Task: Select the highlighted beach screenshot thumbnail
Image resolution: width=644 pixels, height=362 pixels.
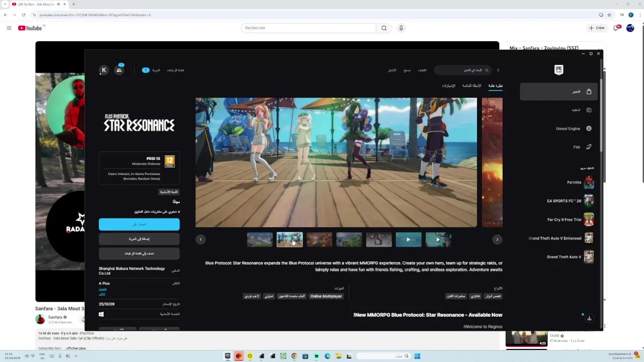Action: coord(290,239)
